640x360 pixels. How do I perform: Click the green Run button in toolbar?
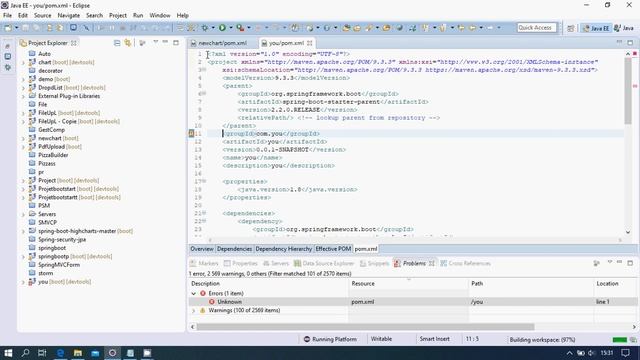click(x=222, y=28)
